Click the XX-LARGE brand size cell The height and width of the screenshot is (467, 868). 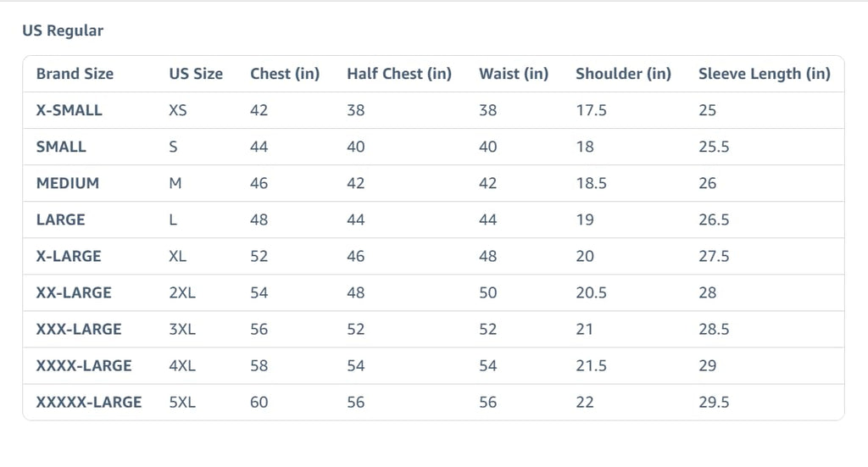point(74,292)
